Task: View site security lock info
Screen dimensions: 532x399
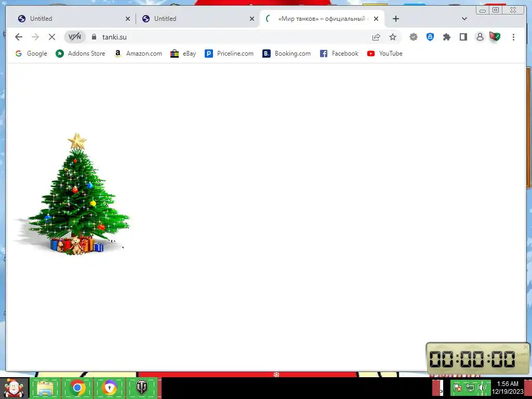Action: tap(94, 37)
